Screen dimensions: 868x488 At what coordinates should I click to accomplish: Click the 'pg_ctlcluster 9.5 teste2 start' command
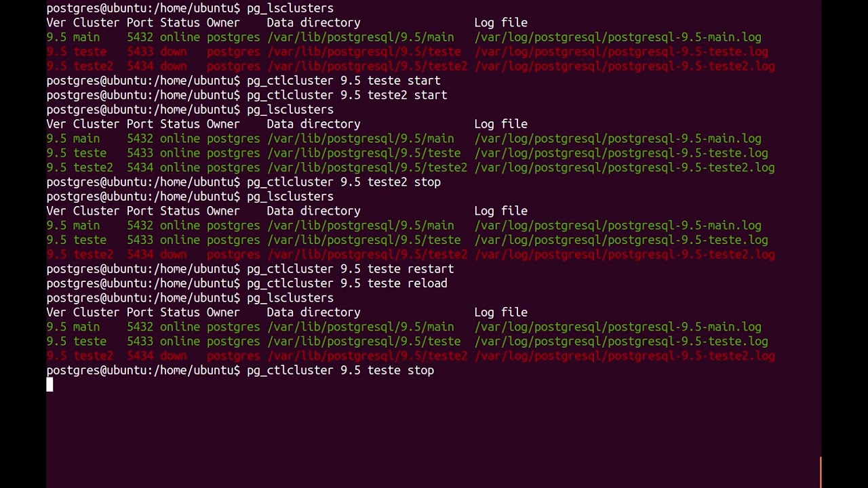[347, 96]
